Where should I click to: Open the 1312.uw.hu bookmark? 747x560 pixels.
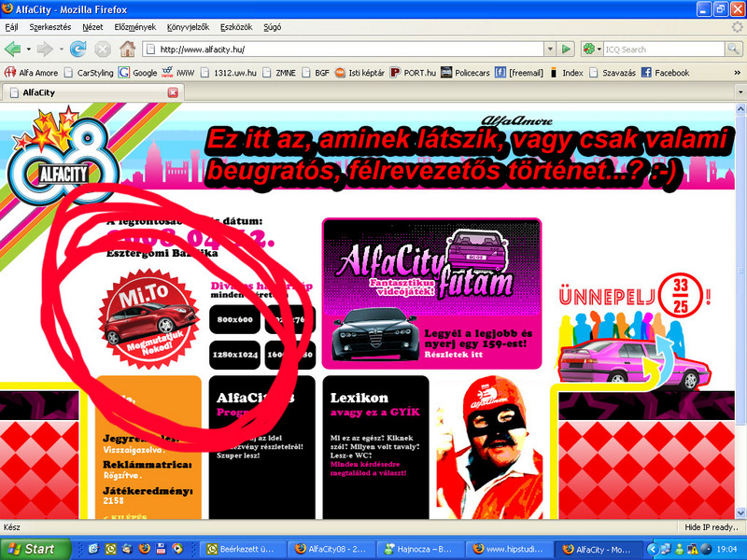229,73
